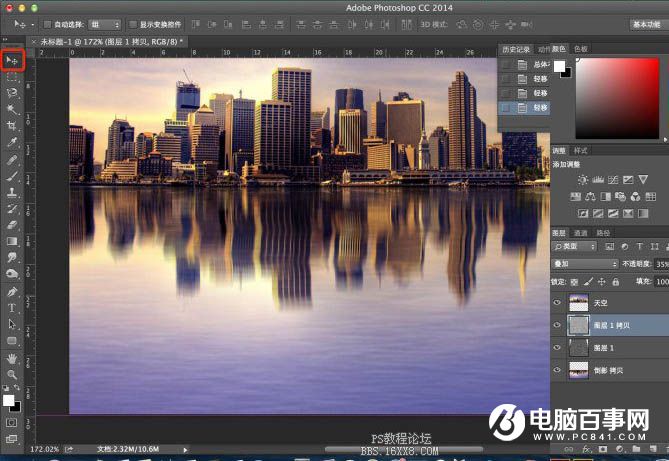Click the 填充 value field
The height and width of the screenshot is (461, 669).
pos(662,282)
